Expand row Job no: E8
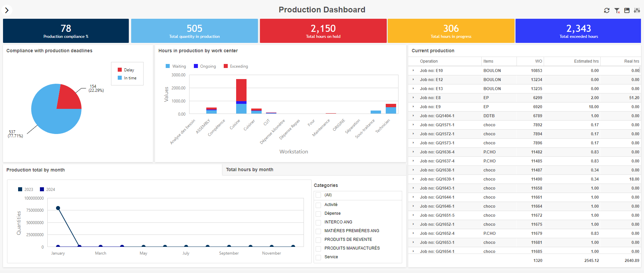 [413, 97]
